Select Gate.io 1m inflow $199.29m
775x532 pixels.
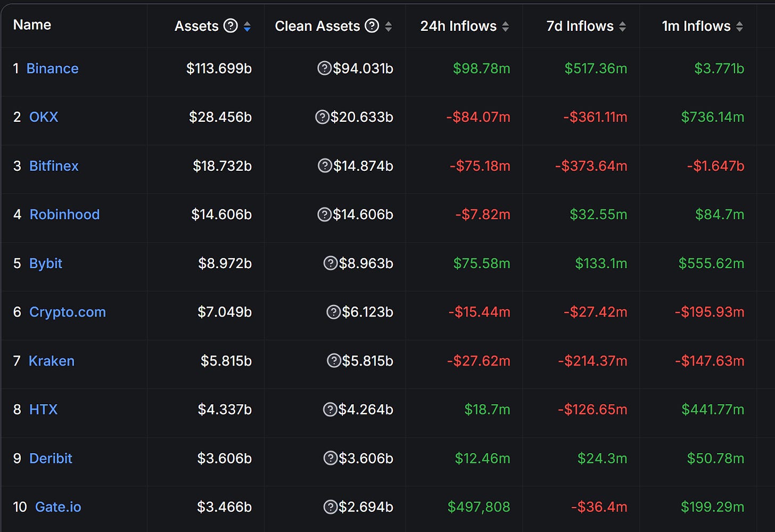click(x=713, y=507)
